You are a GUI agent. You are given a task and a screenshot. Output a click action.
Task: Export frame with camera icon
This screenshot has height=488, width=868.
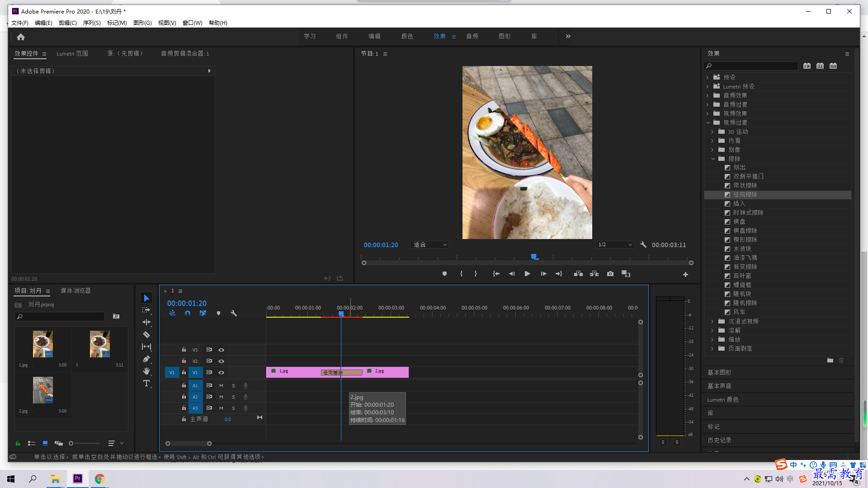(610, 274)
